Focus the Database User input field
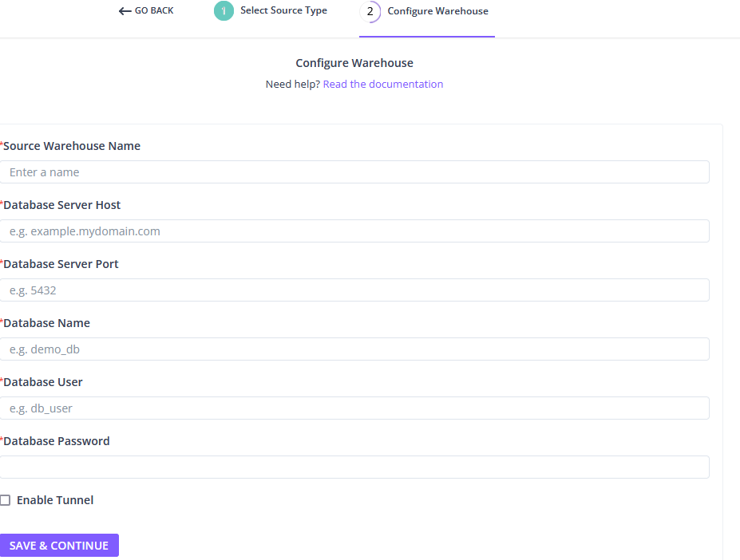The width and height of the screenshot is (740, 560). pyautogui.click(x=354, y=408)
